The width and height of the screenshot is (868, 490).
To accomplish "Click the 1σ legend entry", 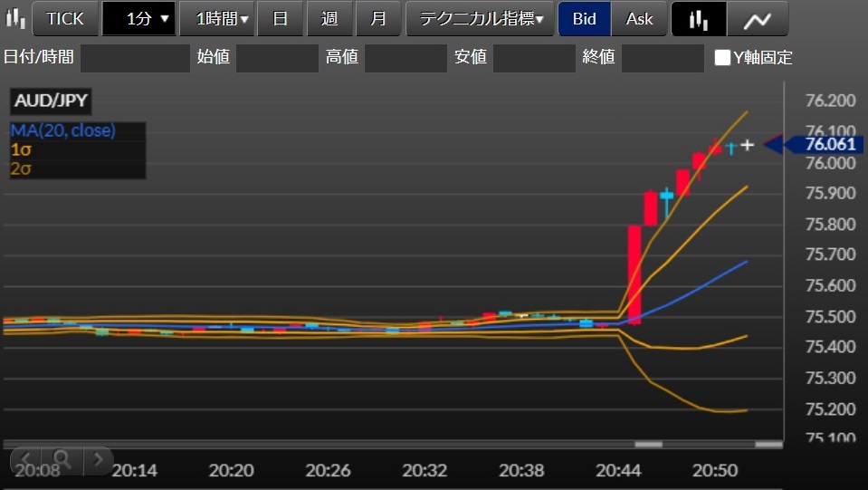I will pos(21,149).
